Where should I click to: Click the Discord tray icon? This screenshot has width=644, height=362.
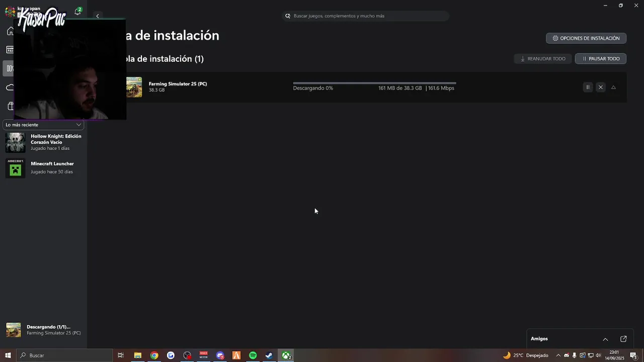[x=567, y=355]
